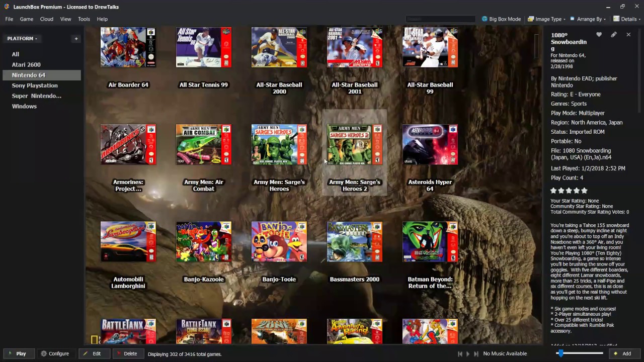Viewport: 644px width, 362px height.
Task: Click the third rating star
Action: (569, 191)
